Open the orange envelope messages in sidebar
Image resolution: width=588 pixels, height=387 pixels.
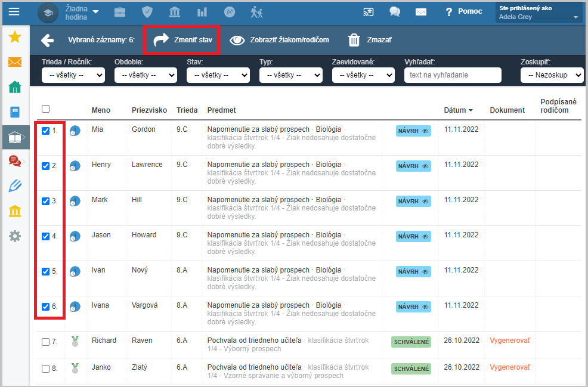(x=15, y=62)
